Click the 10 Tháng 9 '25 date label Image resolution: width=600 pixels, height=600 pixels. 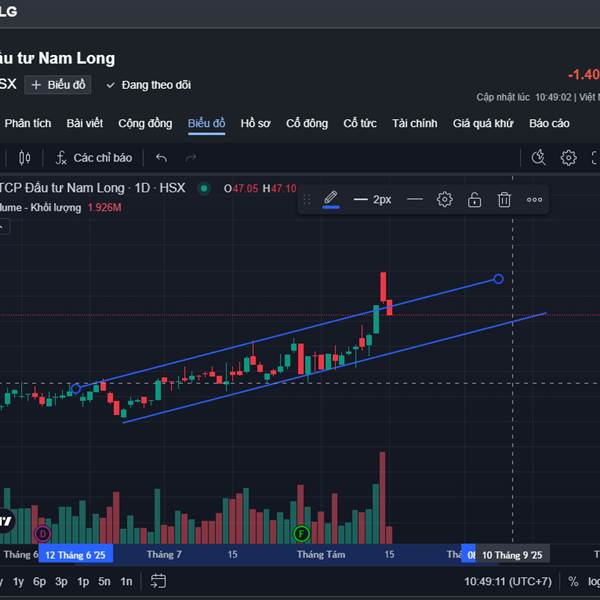[512, 555]
